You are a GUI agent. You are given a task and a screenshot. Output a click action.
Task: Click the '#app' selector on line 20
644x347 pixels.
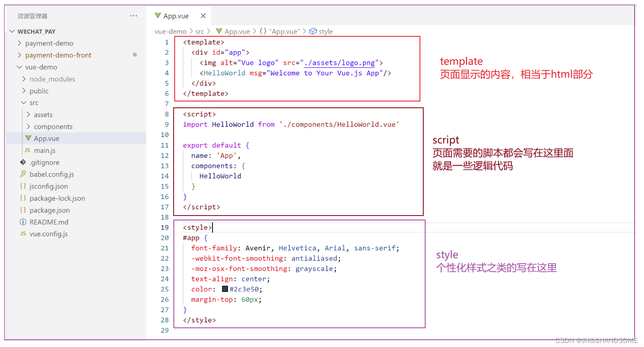191,238
